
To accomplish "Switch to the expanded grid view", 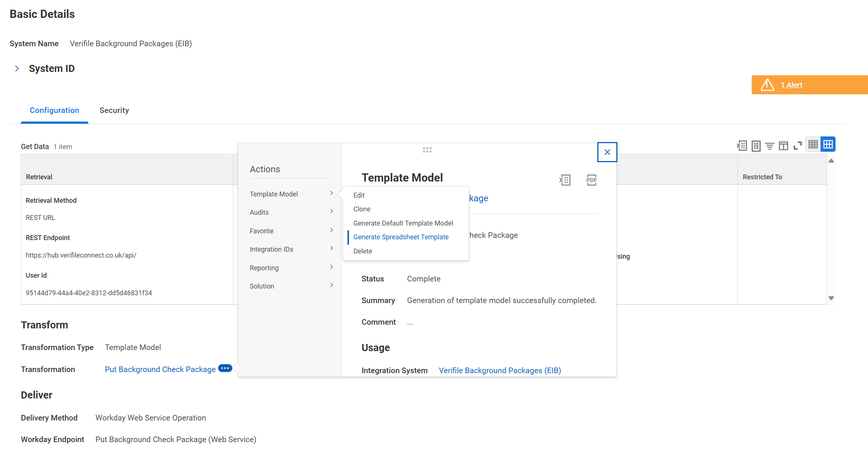I will [x=828, y=144].
